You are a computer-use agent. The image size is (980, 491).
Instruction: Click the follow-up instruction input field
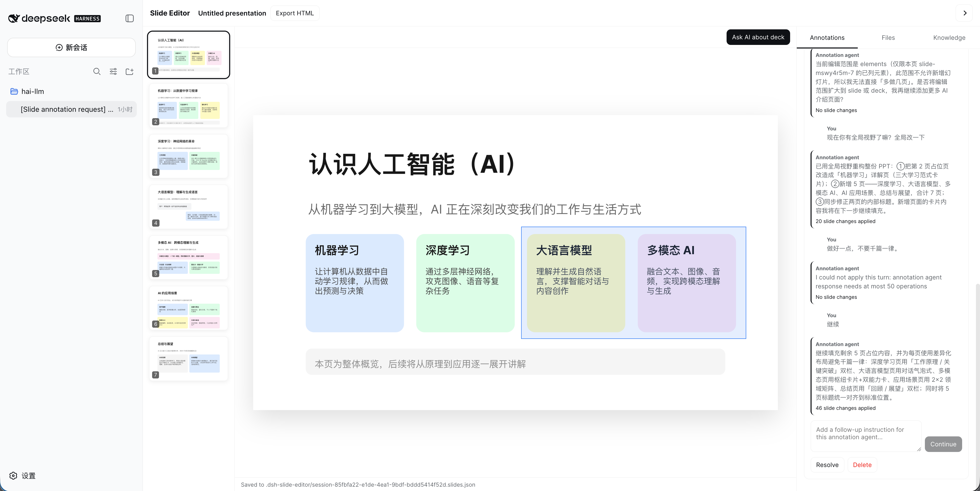point(866,436)
